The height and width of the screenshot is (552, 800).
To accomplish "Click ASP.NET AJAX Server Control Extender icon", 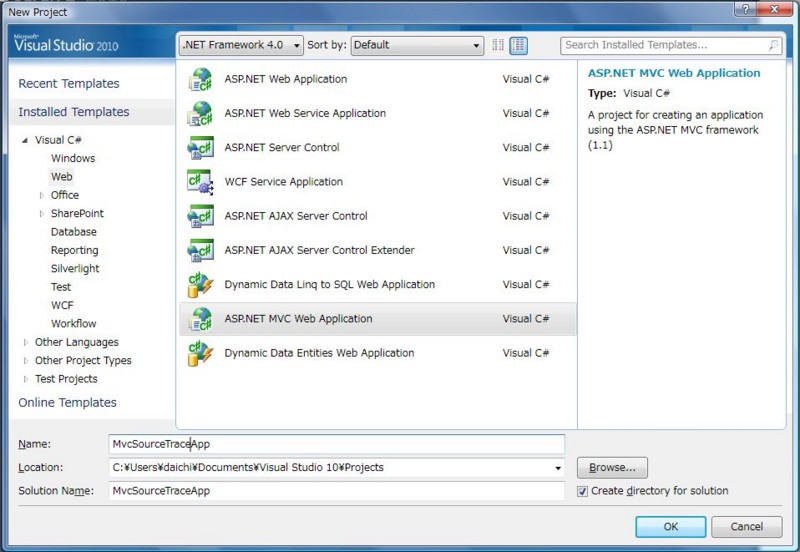I will tap(201, 250).
